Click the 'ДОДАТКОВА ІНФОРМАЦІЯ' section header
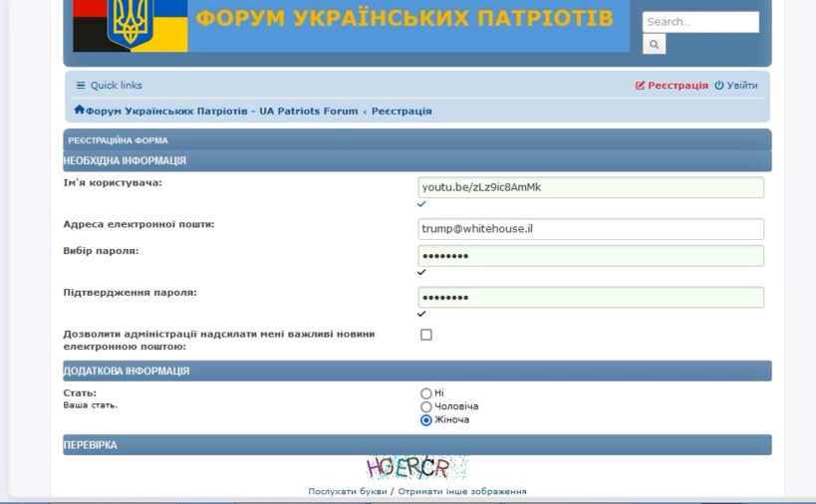 [417, 371]
